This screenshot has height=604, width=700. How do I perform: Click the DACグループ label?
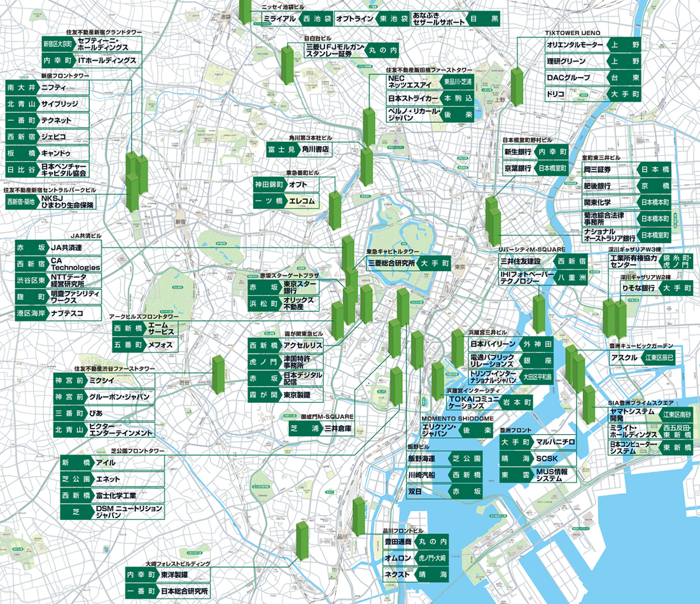tap(569, 78)
